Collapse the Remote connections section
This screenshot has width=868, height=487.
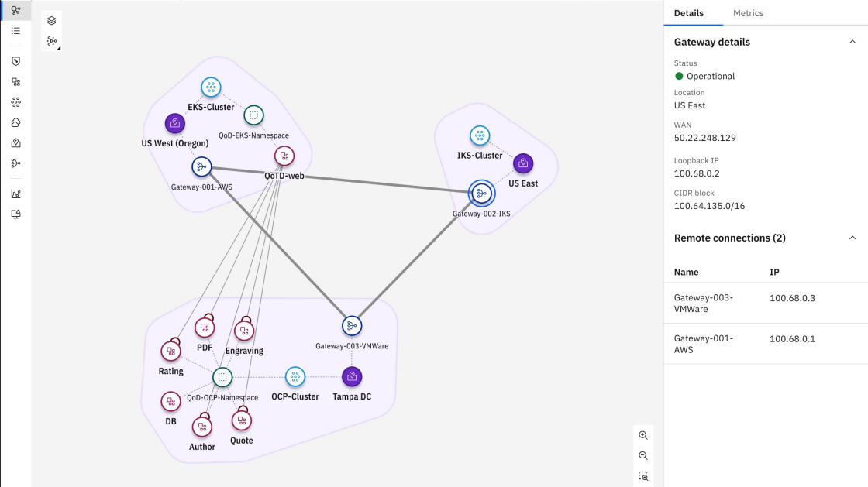coord(852,238)
